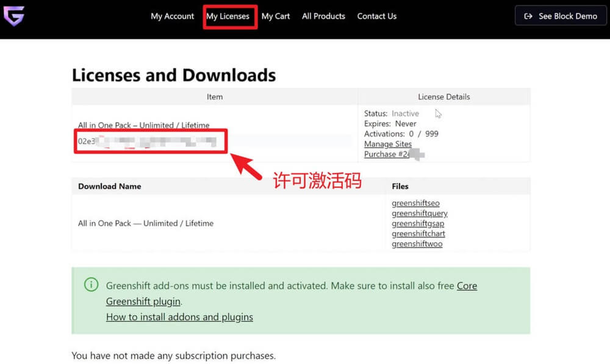Click the See Block Demo button
This screenshot has height=364, width=610.
click(x=561, y=16)
